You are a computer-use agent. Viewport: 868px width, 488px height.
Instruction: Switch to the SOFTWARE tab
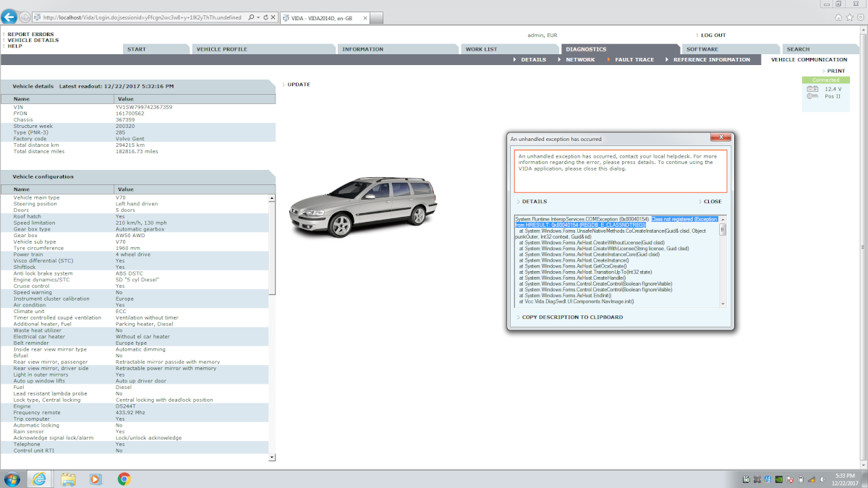click(702, 49)
